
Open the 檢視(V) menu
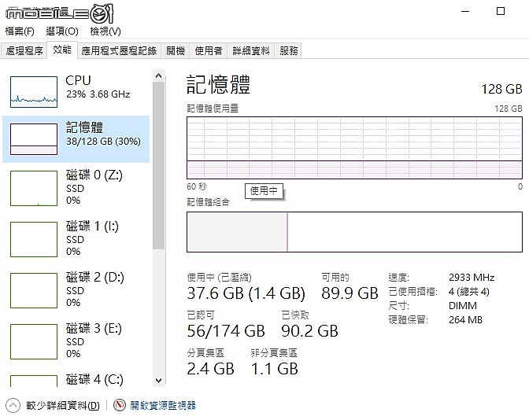(x=105, y=31)
